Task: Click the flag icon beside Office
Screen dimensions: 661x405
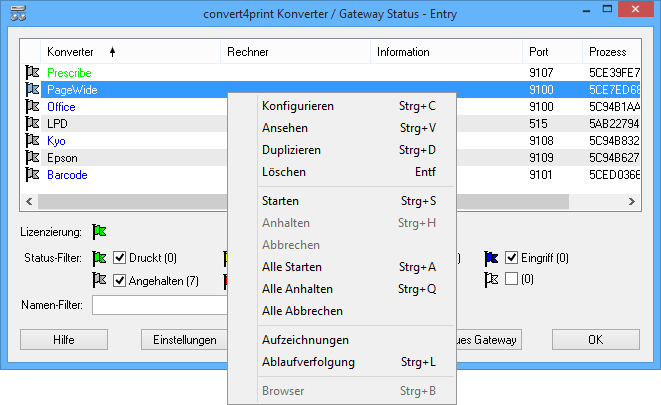Action: (x=32, y=107)
